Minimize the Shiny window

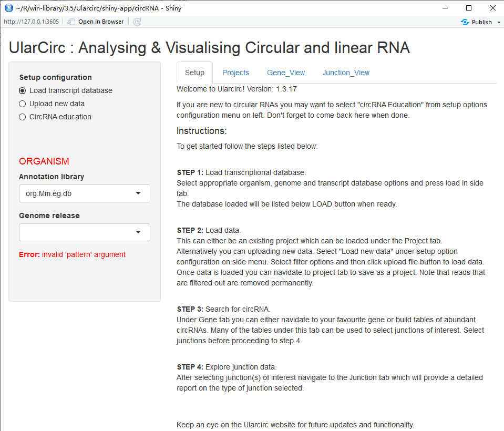445,8
